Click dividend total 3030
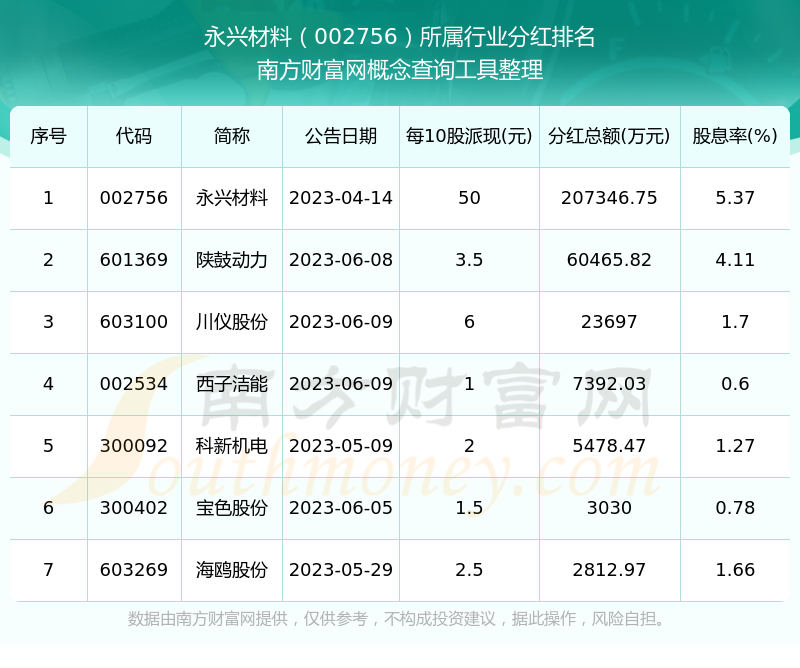Image resolution: width=800 pixels, height=668 pixels. click(609, 508)
